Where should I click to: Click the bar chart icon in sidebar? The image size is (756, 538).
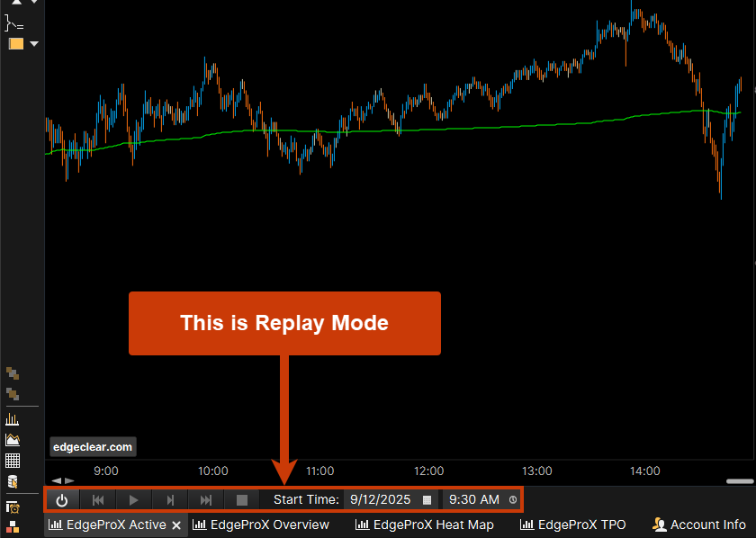pyautogui.click(x=13, y=419)
